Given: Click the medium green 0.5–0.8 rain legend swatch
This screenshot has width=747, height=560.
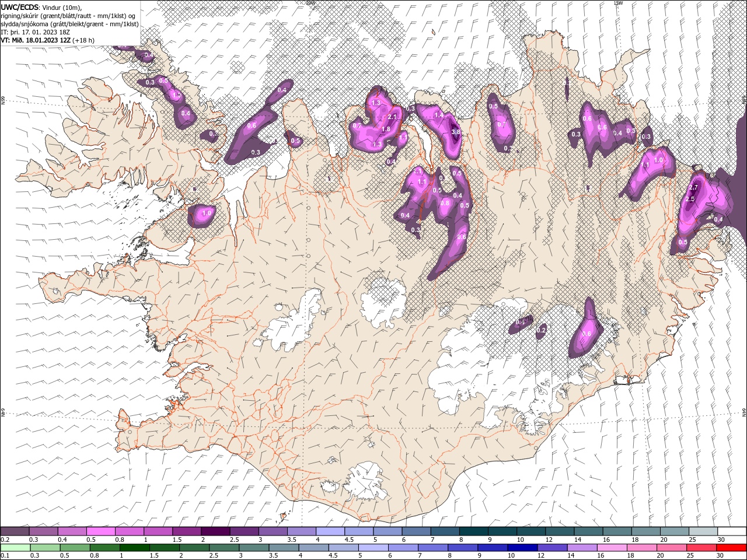Looking at the screenshot, I should pyautogui.click(x=75, y=548).
